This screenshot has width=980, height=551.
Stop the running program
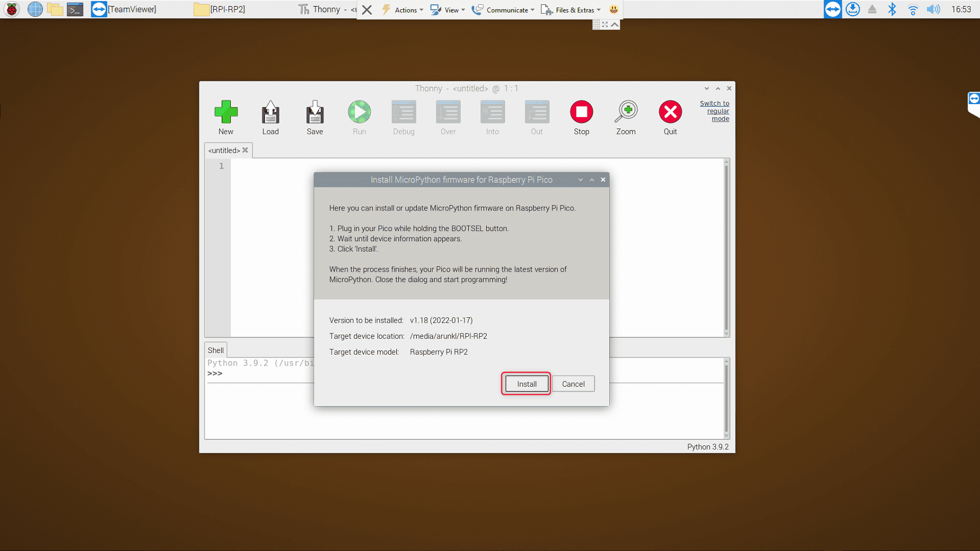(x=582, y=112)
